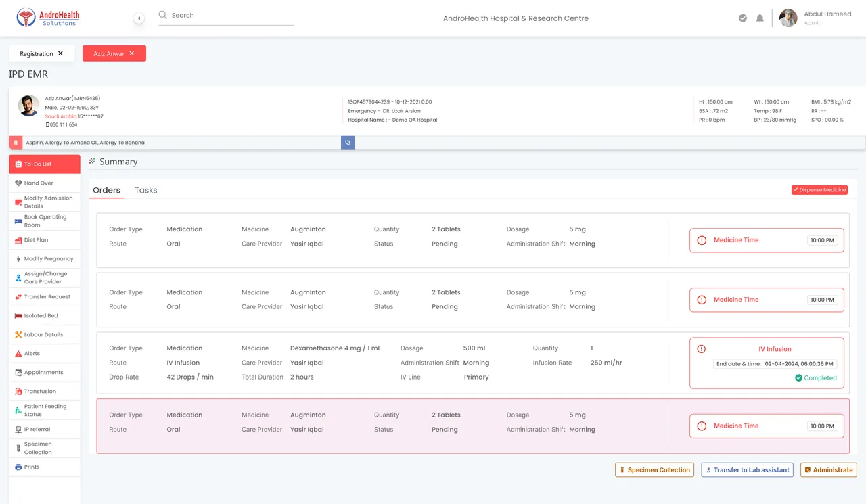The width and height of the screenshot is (866, 504).
Task: Click the green Completed check icon
Action: point(798,378)
